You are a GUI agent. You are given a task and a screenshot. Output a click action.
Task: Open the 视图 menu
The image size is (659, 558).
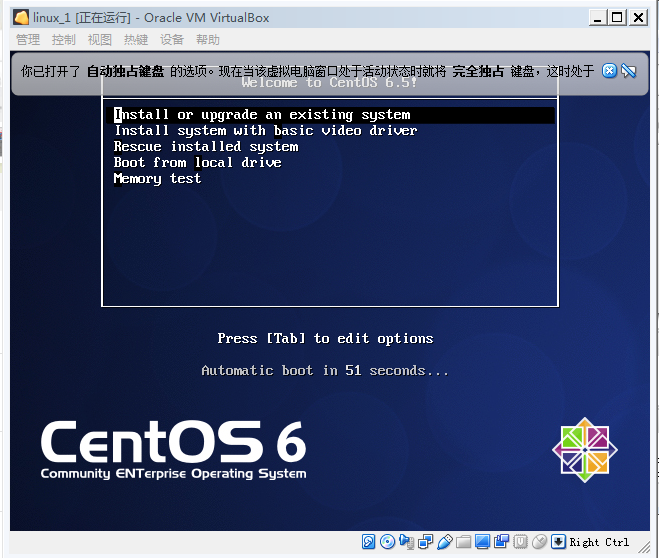100,39
